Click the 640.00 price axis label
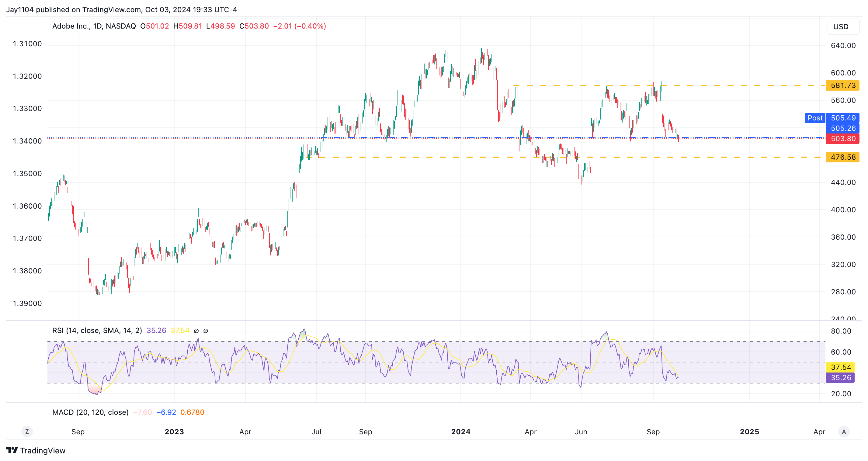868x461 pixels. pos(843,46)
